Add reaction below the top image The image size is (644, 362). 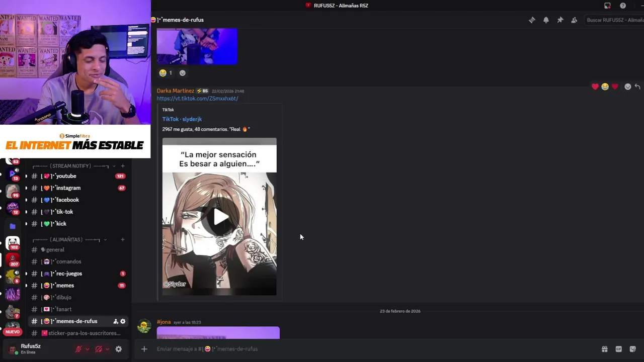183,73
